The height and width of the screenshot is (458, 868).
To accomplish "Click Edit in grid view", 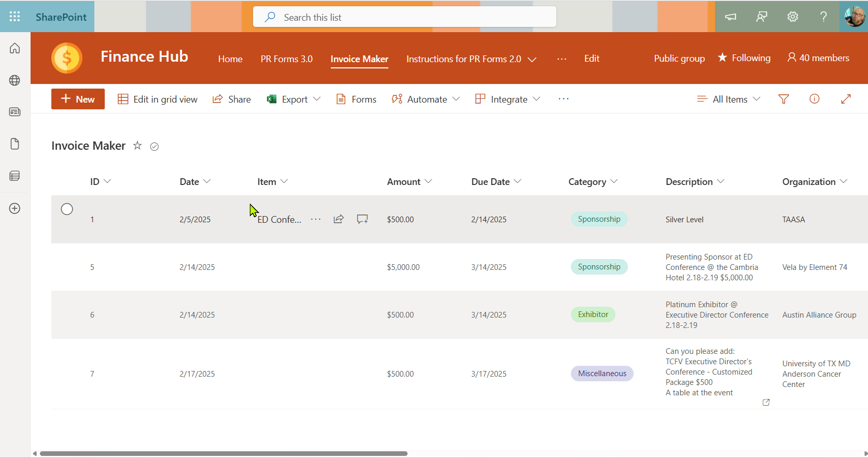I will 158,99.
